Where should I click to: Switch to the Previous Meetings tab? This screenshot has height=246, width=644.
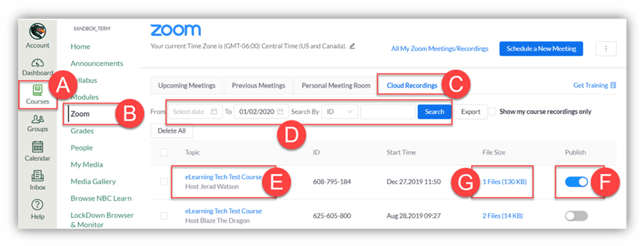coord(258,86)
